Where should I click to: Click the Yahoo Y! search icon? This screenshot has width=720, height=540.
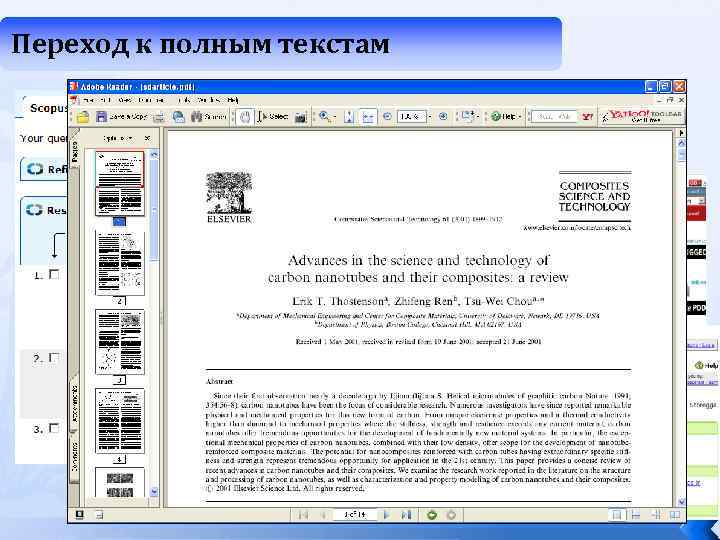[x=587, y=117]
